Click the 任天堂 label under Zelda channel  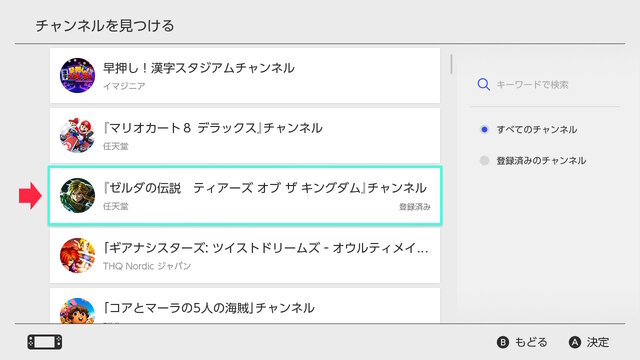coord(116,206)
